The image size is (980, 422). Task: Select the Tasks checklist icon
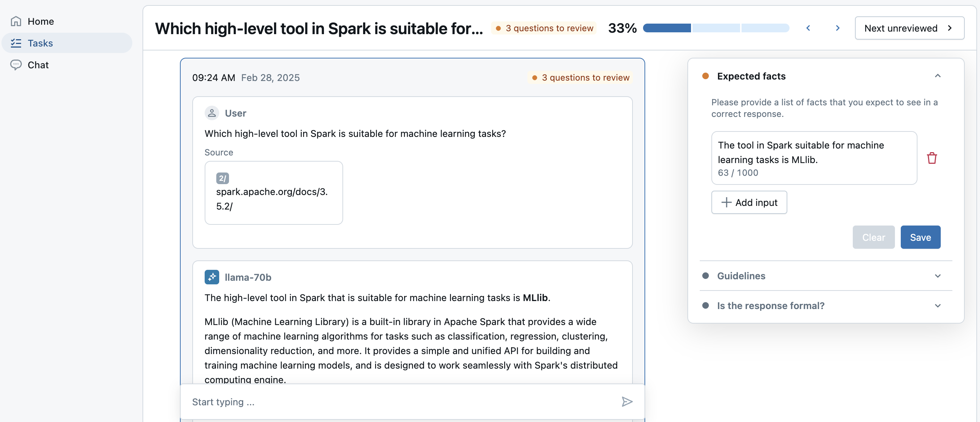(x=16, y=43)
